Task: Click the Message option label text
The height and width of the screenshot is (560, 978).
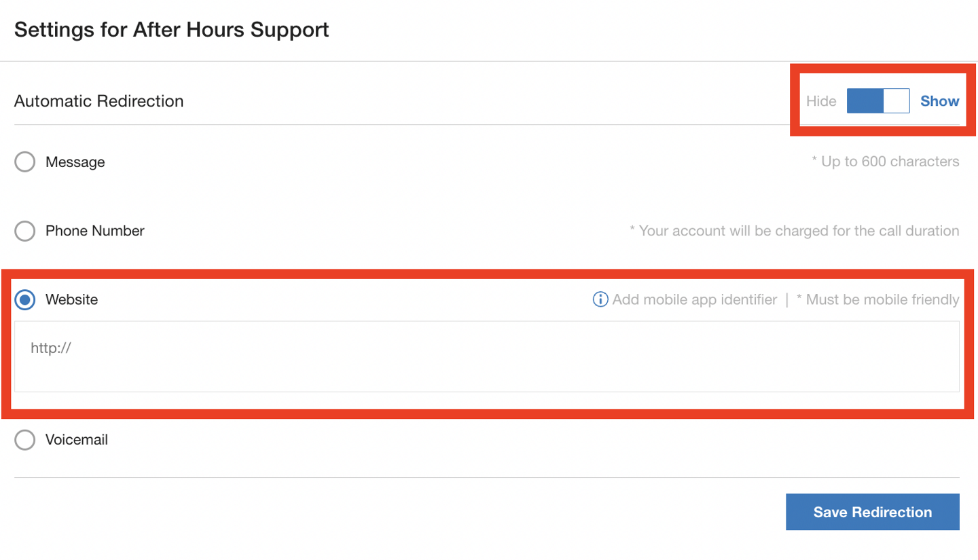Action: (75, 162)
